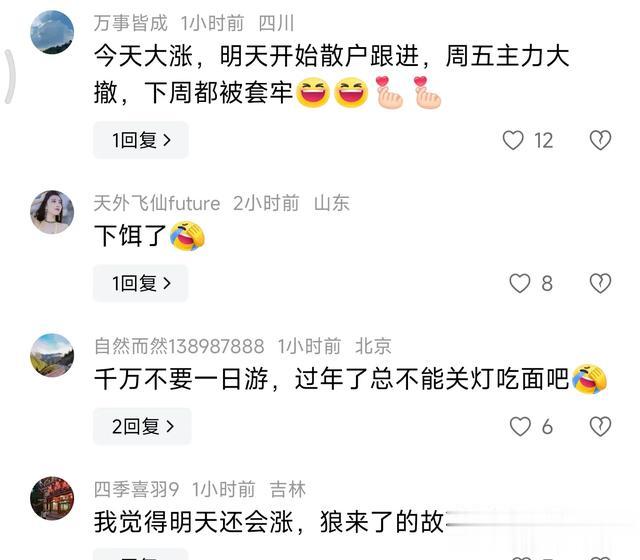Open 万事皆成's profile avatar

[52, 32]
